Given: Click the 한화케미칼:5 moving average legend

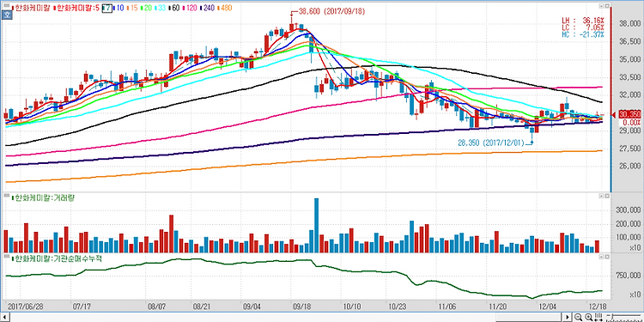Looking at the screenshot, I should pyautogui.click(x=76, y=8).
